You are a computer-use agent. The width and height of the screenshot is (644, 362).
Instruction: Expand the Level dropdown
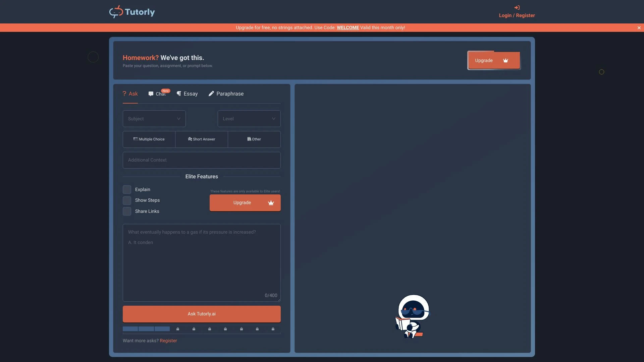249,118
